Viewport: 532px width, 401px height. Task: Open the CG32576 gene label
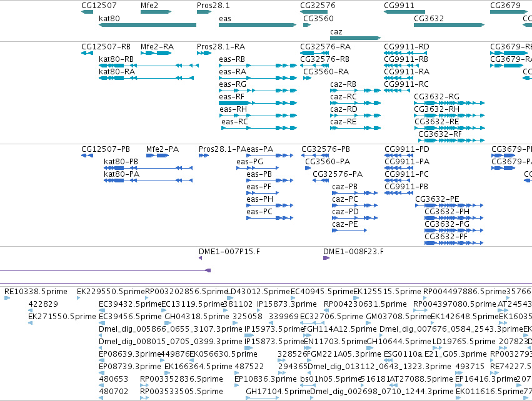pyautogui.click(x=318, y=6)
